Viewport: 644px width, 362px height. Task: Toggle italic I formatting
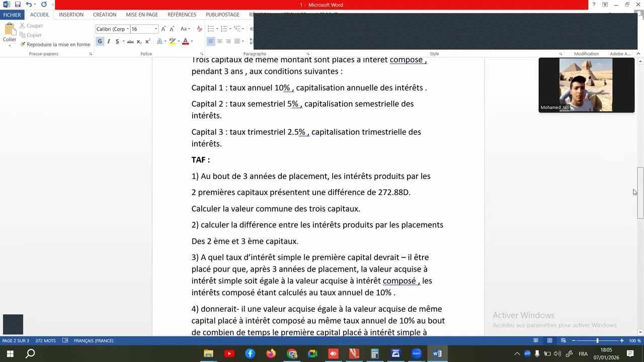pyautogui.click(x=109, y=41)
